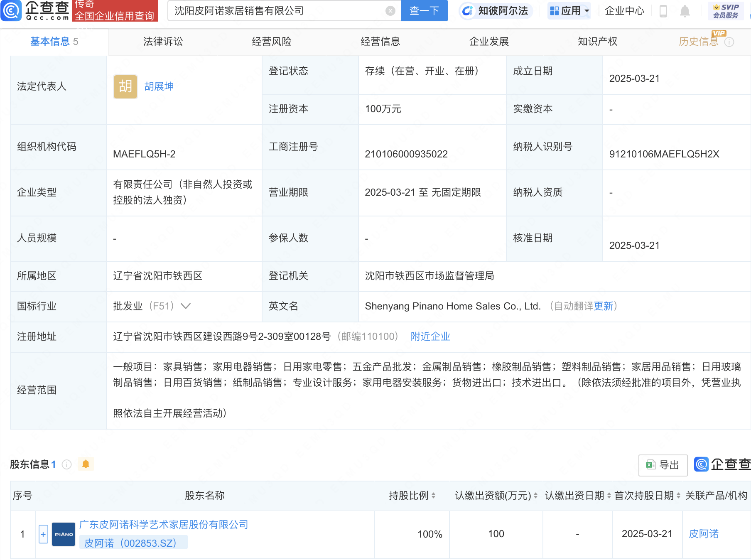
Task: Switch to 基本信息 tab
Action: tap(54, 42)
